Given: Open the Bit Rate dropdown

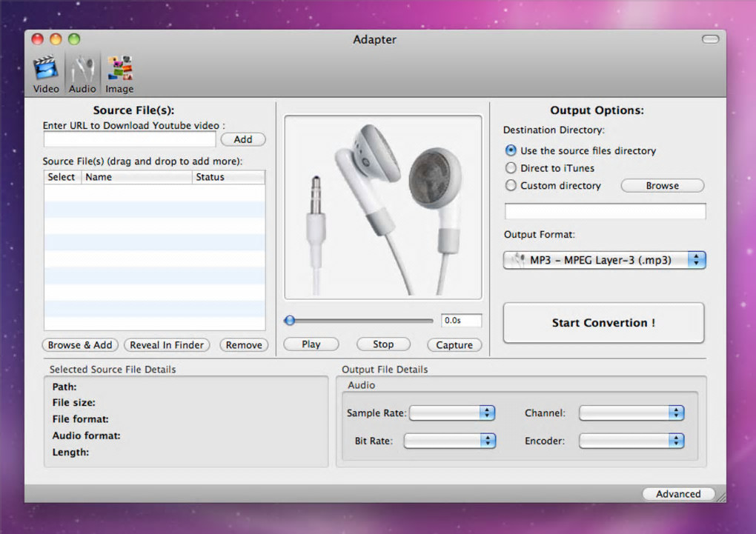Looking at the screenshot, I should click(x=449, y=440).
